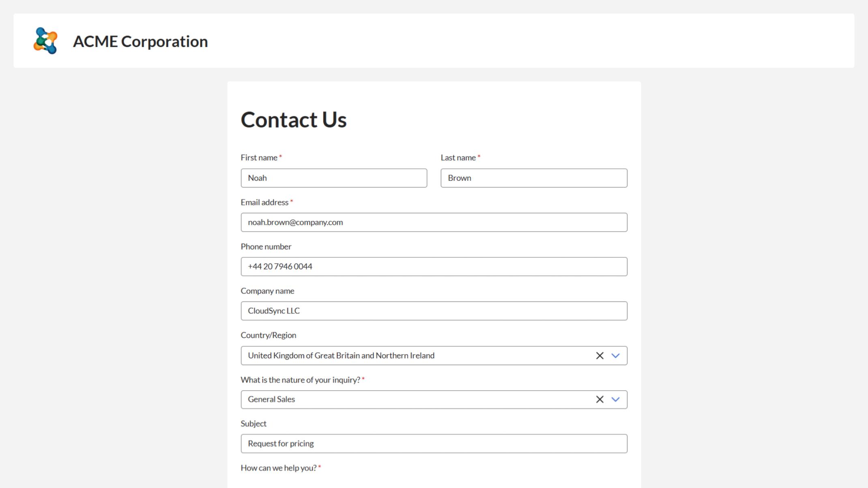
Task: Click the Email address label
Action: click(266, 202)
